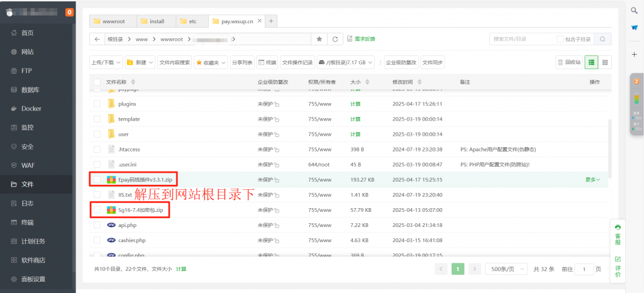Add a new tab with plus icon
Viewport: 644px width, 293px height.
(271, 21)
